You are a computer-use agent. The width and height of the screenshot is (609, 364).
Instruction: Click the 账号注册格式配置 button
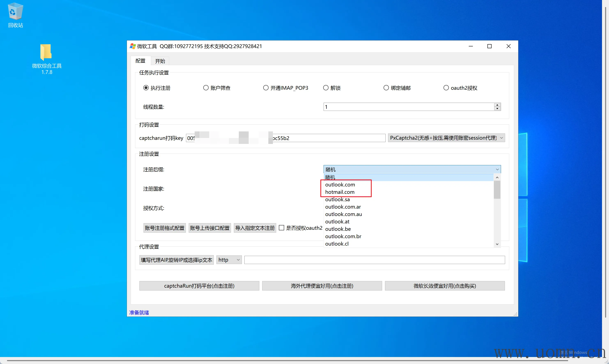point(165,228)
